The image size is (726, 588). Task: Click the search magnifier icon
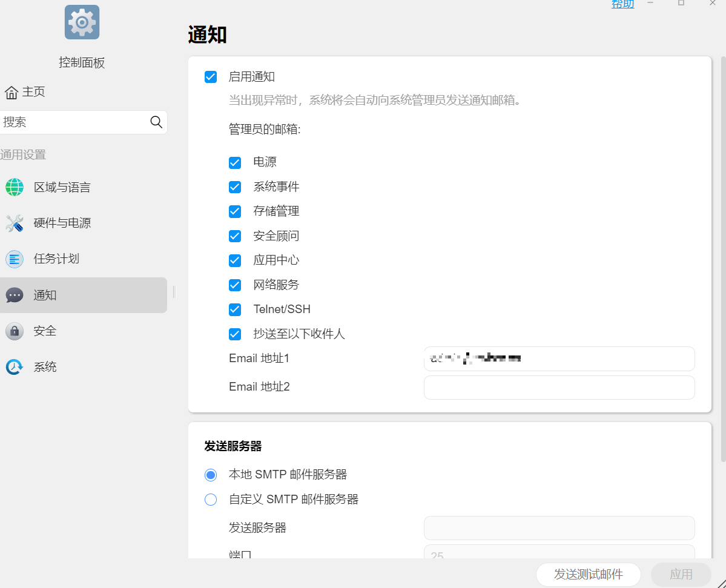(x=156, y=122)
